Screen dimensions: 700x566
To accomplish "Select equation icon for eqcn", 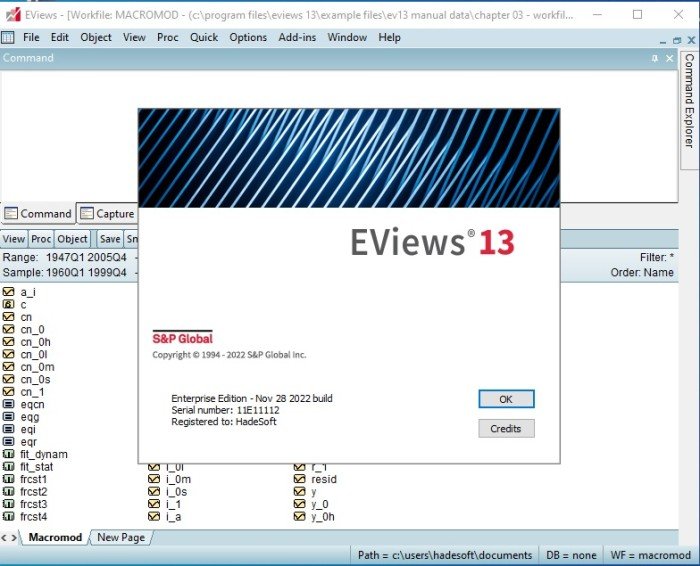I will point(8,404).
